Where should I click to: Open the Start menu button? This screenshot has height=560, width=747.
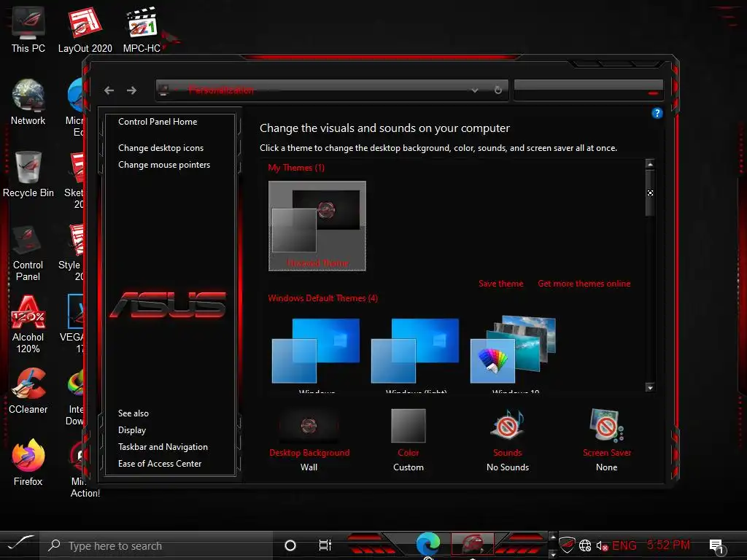20,544
